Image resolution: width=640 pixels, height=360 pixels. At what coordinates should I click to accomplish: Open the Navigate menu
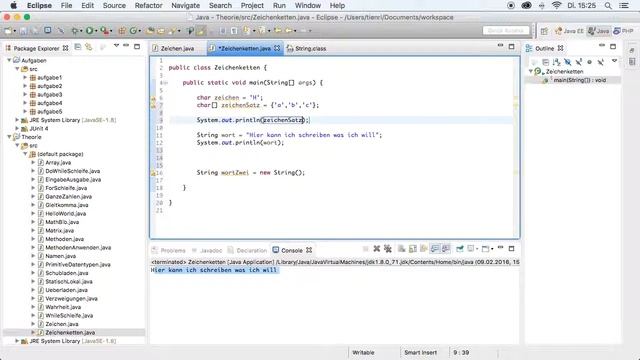click(x=185, y=5)
